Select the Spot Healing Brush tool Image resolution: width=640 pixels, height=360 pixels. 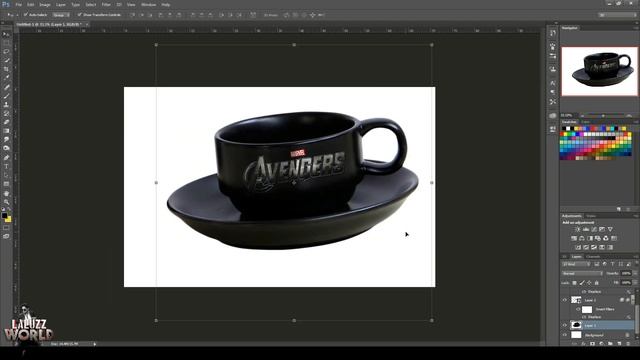[6, 87]
